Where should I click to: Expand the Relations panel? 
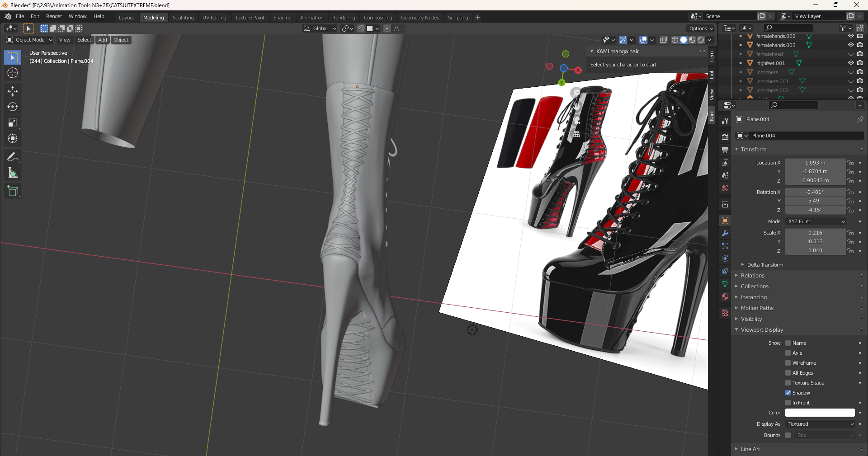tap(752, 276)
